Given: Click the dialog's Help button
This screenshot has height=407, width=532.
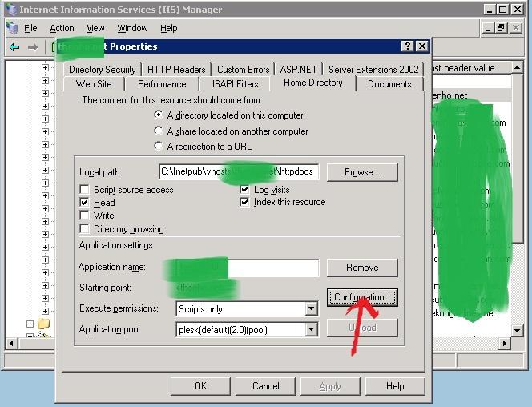Looking at the screenshot, I should tap(395, 386).
